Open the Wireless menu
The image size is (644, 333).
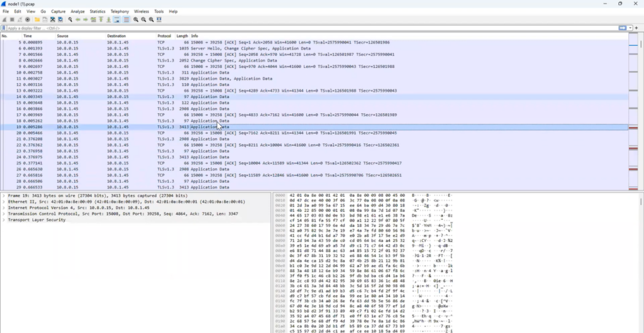(x=142, y=11)
